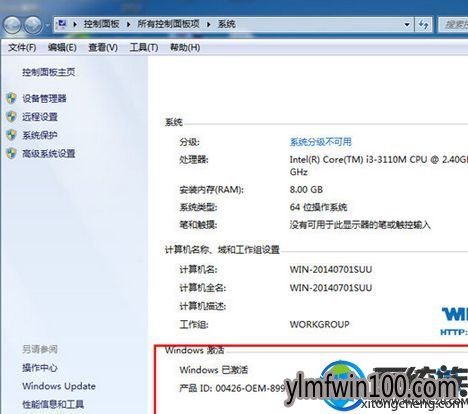Open the 文件(F) menu

tap(22, 48)
